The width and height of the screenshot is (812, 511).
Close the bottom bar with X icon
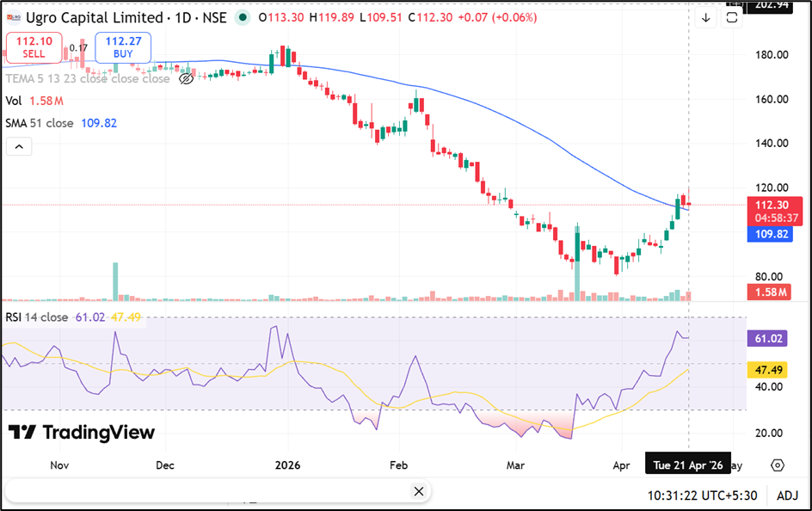tap(419, 491)
